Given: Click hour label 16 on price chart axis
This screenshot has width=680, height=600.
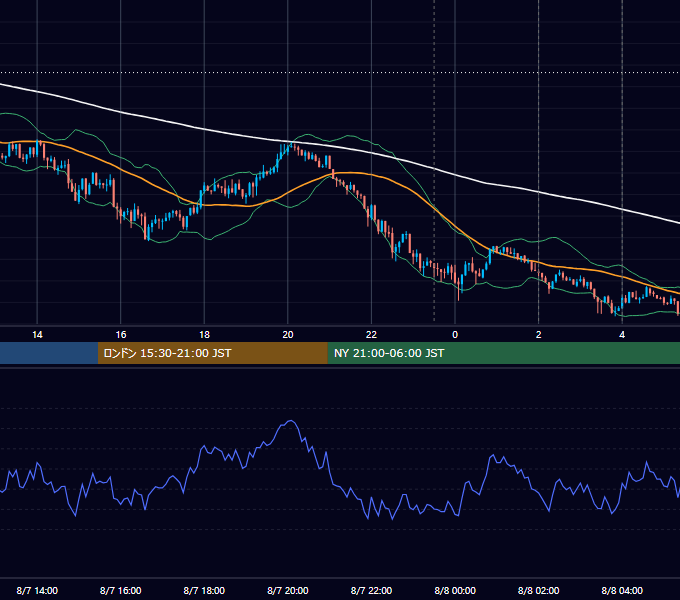Looking at the screenshot, I should click(x=121, y=335).
